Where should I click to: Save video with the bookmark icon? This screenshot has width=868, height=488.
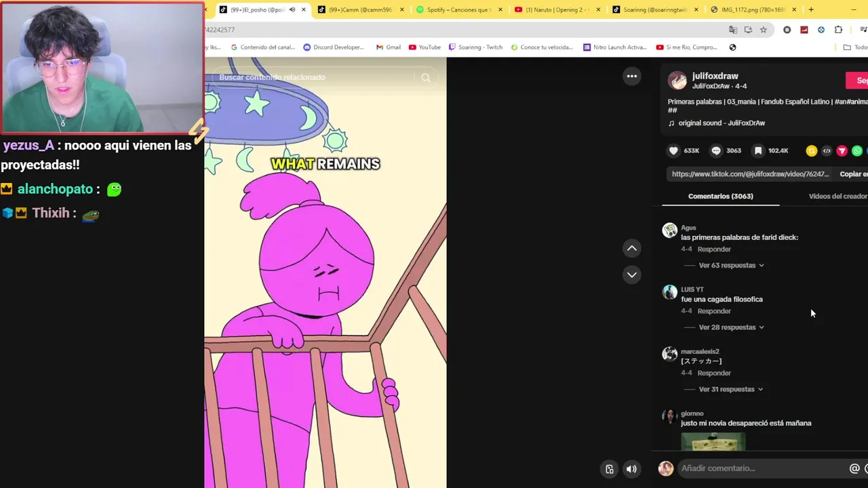coord(758,150)
